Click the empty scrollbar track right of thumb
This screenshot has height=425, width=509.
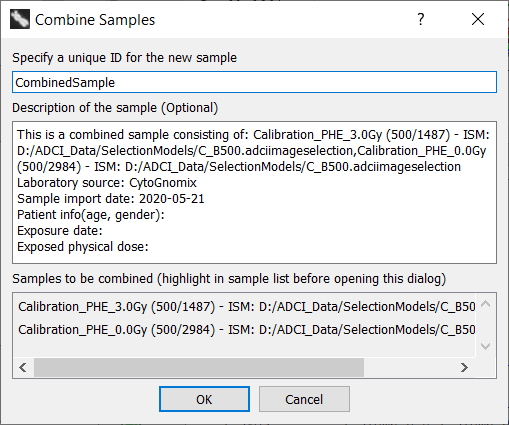[409, 368]
